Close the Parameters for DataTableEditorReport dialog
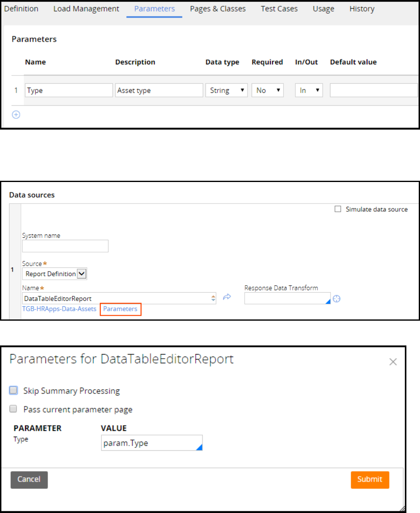The image size is (420, 513). [x=393, y=362]
